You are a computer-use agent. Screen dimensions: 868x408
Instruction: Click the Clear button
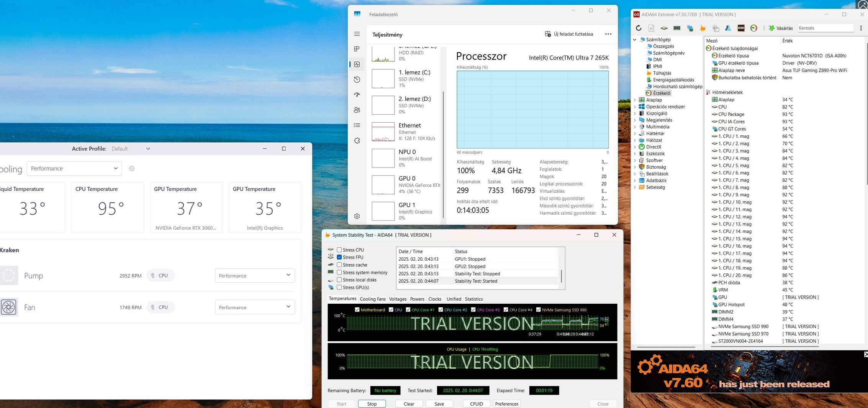(x=409, y=404)
